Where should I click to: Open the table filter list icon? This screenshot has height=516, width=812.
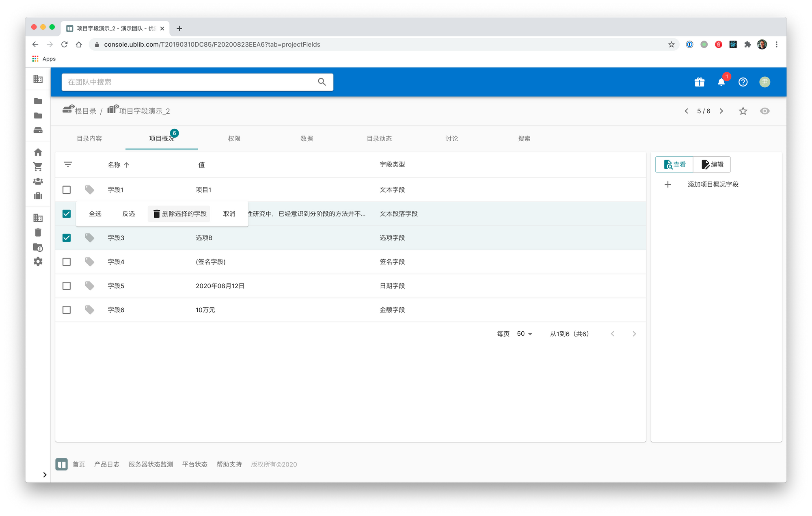pyautogui.click(x=68, y=164)
